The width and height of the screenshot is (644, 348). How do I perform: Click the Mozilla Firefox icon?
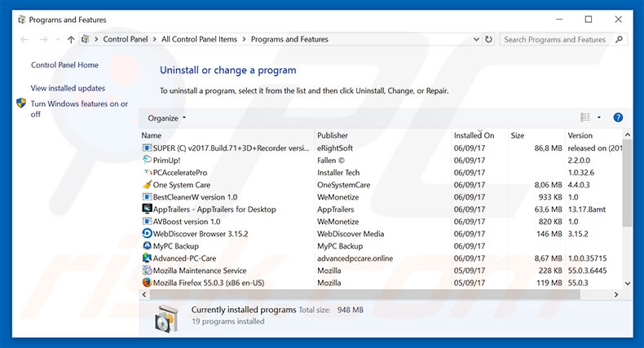click(x=147, y=283)
